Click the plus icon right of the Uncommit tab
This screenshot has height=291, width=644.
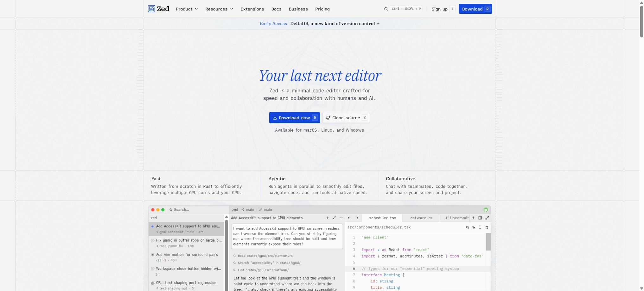point(473,218)
